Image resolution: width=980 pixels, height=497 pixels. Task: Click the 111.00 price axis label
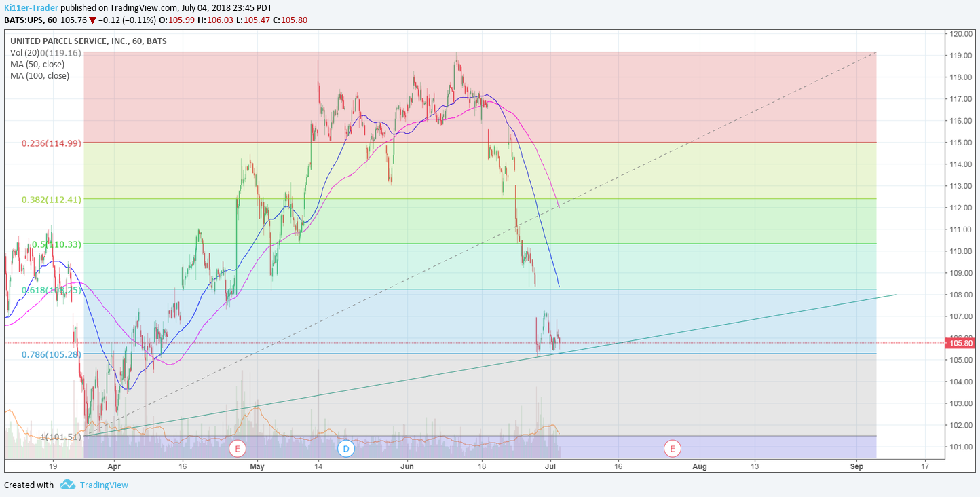click(x=962, y=229)
